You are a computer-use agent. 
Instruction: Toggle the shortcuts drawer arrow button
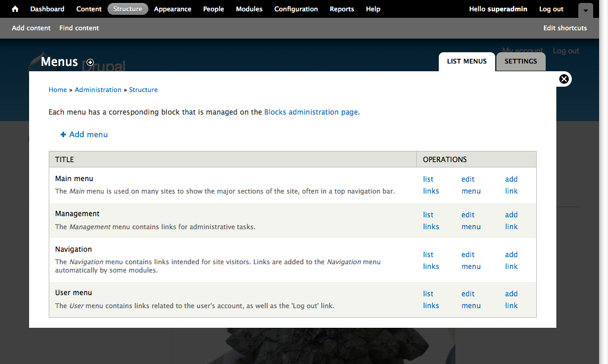coord(585,10)
